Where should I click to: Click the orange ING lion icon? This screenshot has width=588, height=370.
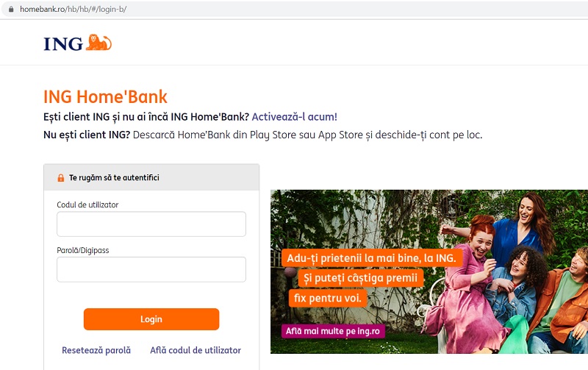98,43
